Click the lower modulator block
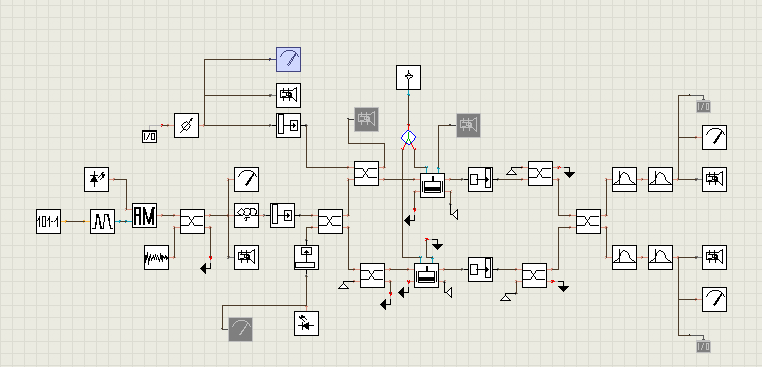The height and width of the screenshot is (367, 762). point(427,276)
